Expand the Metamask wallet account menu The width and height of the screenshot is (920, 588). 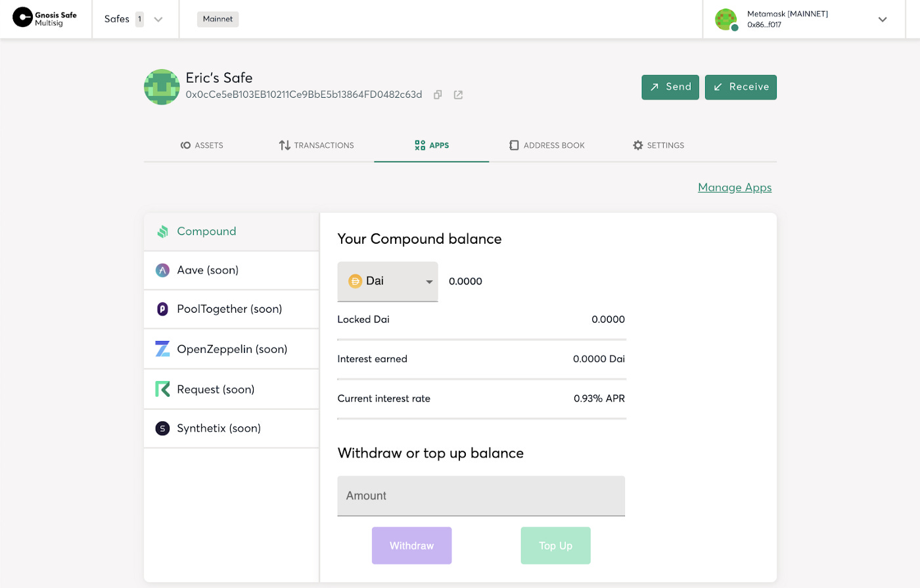(x=882, y=19)
